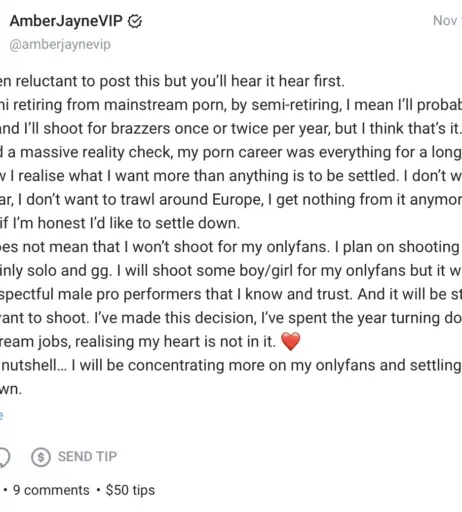462x512 pixels.
Task: Click the verified badge beside AmberJayneVIP
Action: point(135,21)
